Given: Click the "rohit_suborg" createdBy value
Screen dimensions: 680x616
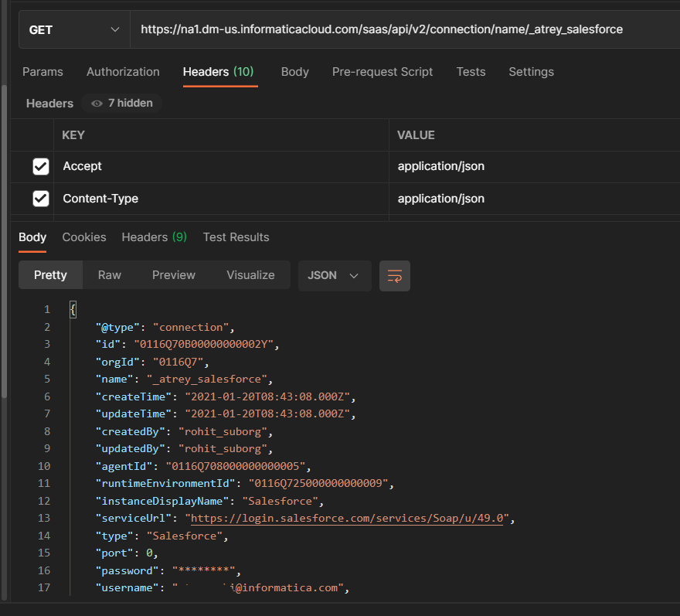Looking at the screenshot, I should point(223,431).
